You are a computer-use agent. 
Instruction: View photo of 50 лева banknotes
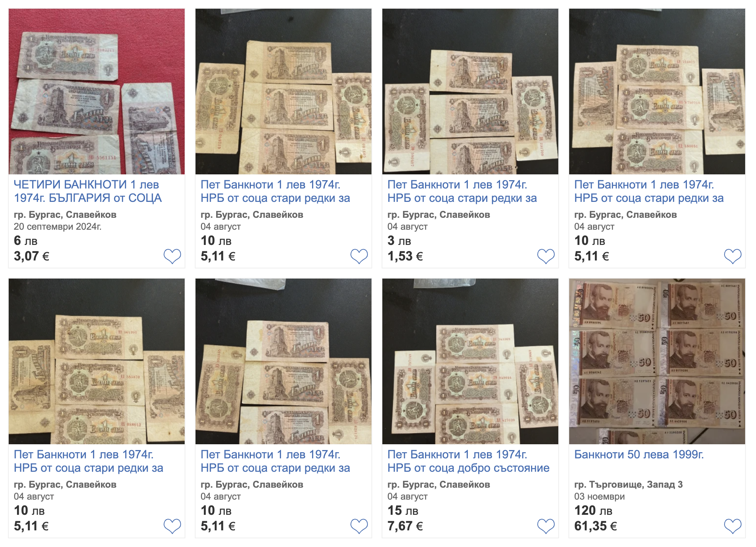click(657, 361)
